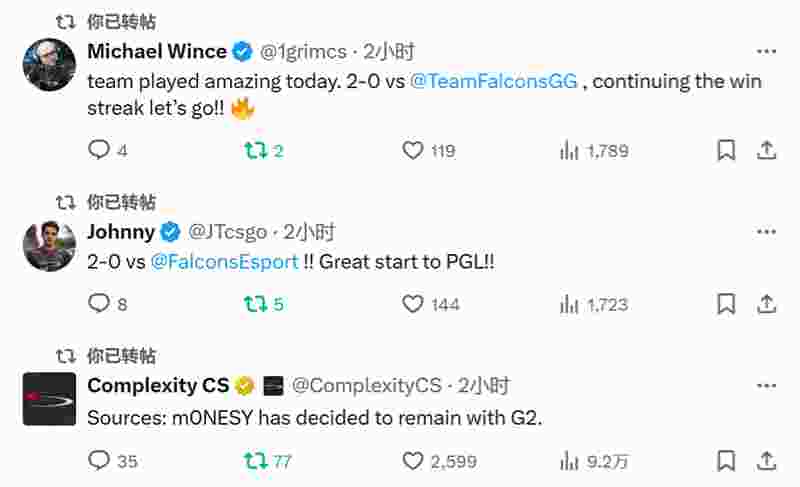Bookmark Johnny's tweet

tap(726, 304)
